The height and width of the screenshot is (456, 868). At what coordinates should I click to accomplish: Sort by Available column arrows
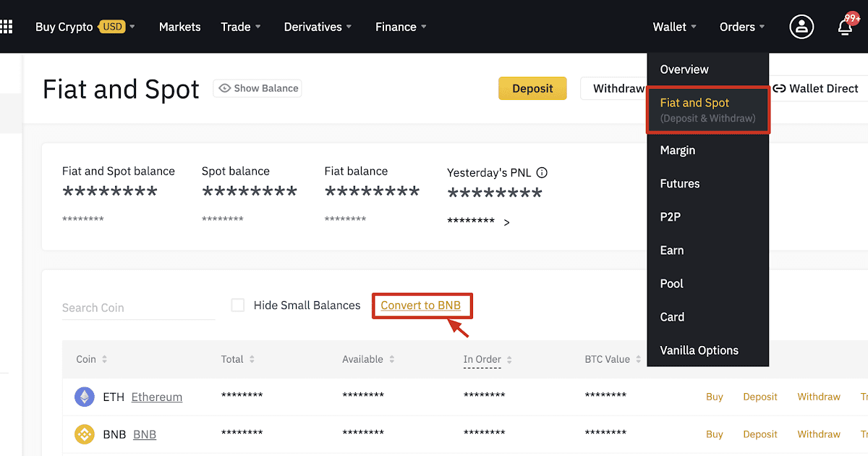(392, 359)
